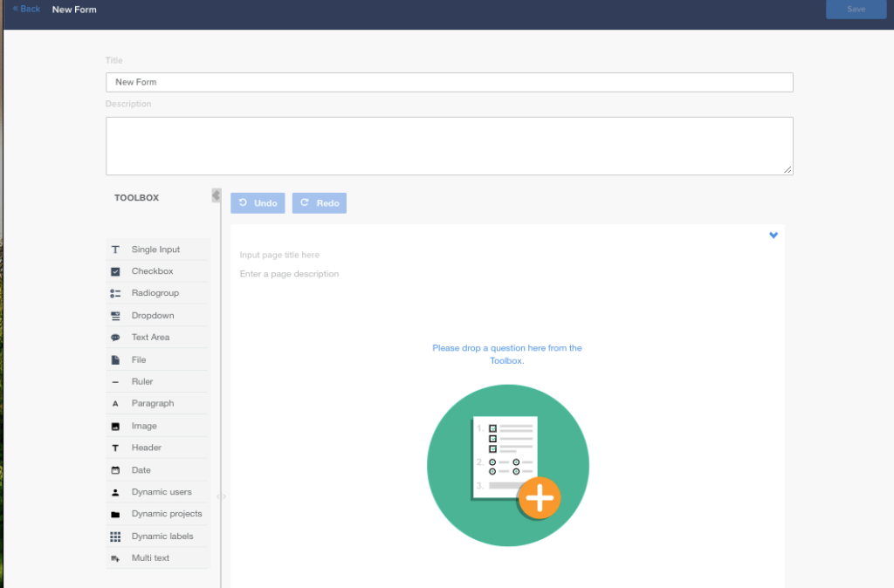894x588 pixels.
Task: Add a Paragraph element
Action: pyautogui.click(x=158, y=402)
